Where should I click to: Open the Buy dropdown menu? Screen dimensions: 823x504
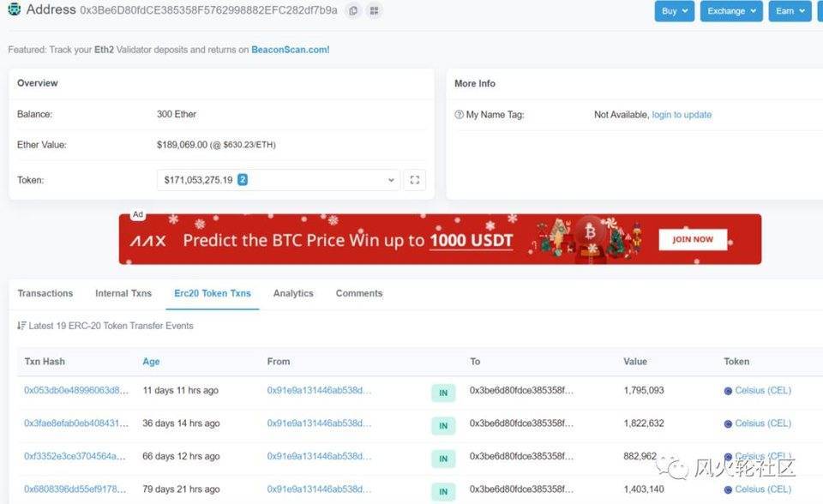pos(675,11)
